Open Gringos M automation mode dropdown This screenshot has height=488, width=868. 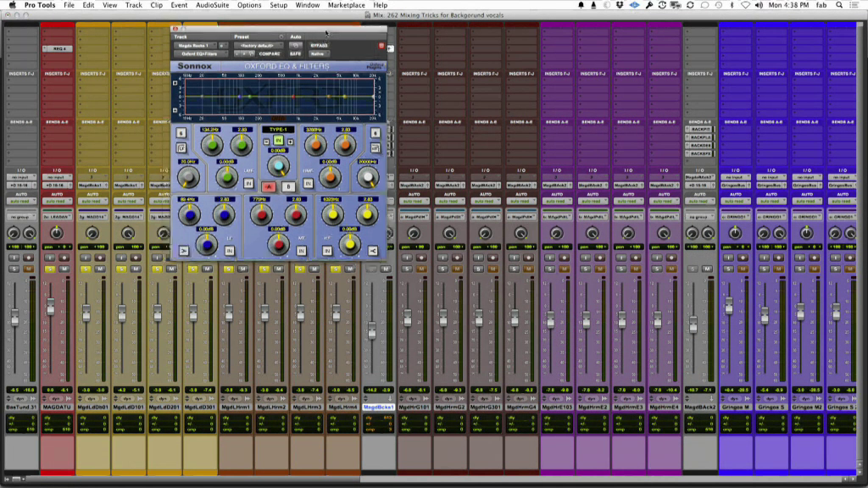(735, 201)
